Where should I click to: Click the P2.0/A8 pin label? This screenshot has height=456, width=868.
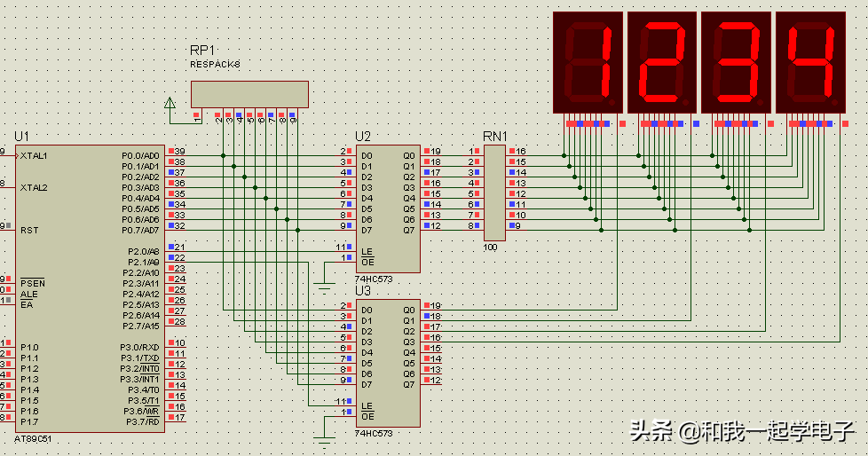coord(144,251)
